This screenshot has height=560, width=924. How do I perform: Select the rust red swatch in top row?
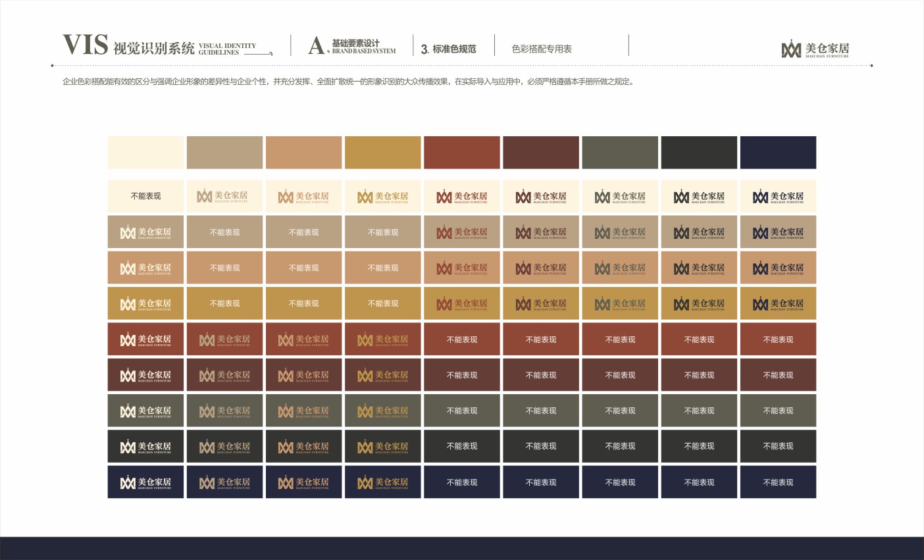[461, 153]
